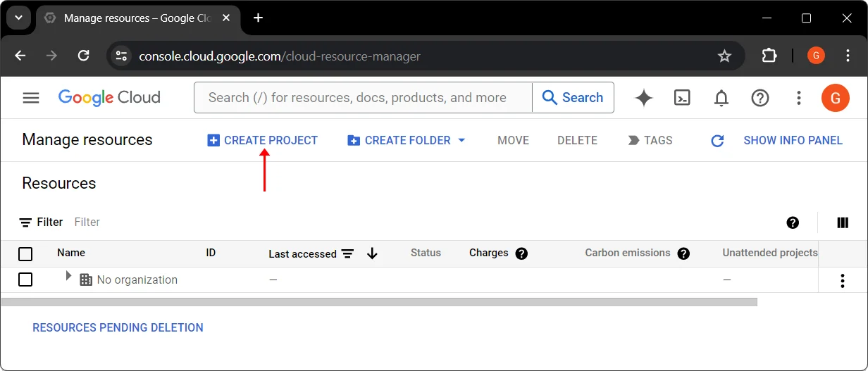Viewport: 868px width, 371px height.
Task: Click the browser address bar URL
Action: [x=280, y=56]
